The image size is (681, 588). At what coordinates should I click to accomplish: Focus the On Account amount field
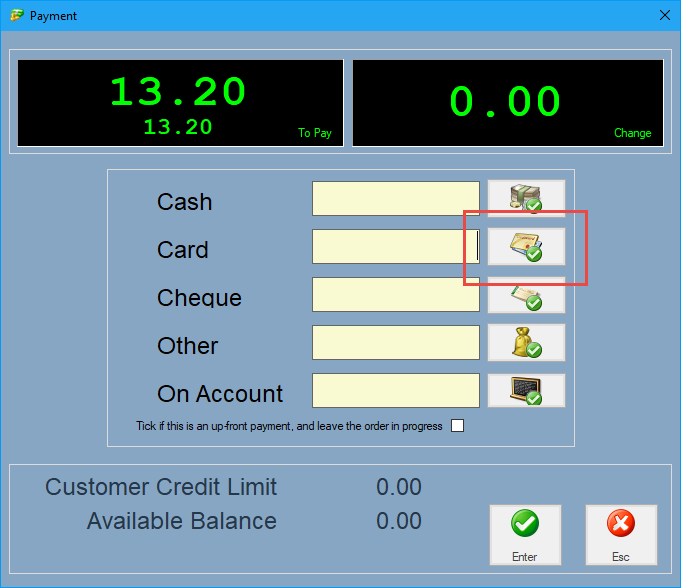396,391
